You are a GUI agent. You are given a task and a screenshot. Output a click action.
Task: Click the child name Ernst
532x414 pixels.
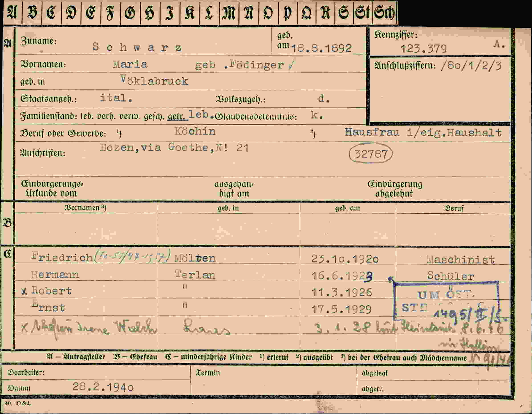[x=48, y=307]
